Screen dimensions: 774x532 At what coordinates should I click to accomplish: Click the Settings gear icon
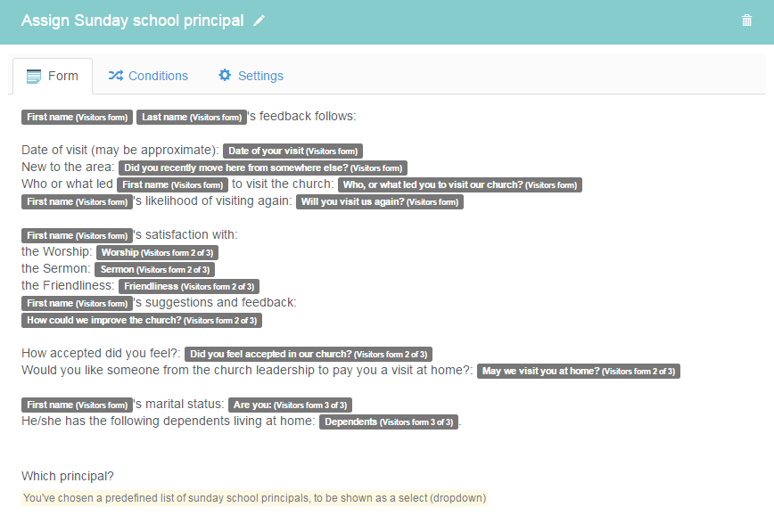(x=225, y=75)
